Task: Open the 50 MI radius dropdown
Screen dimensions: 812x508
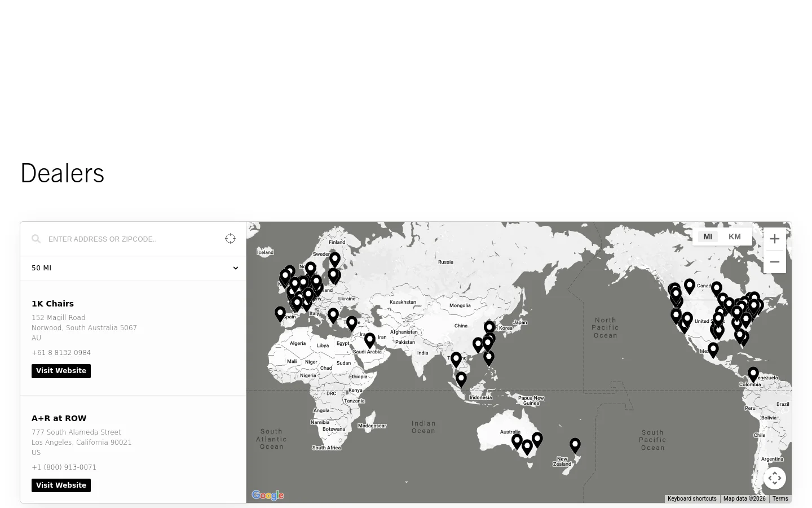Action: click(133, 268)
